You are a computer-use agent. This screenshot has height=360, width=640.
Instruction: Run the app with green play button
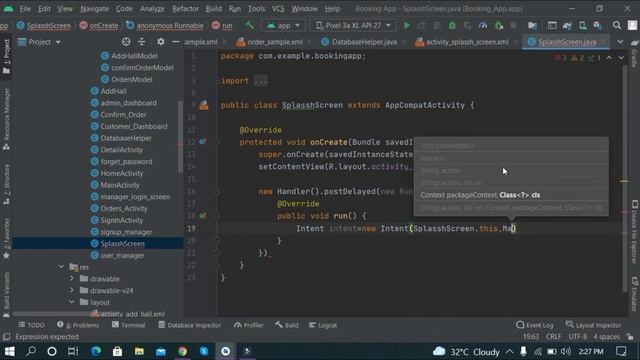tap(407, 25)
